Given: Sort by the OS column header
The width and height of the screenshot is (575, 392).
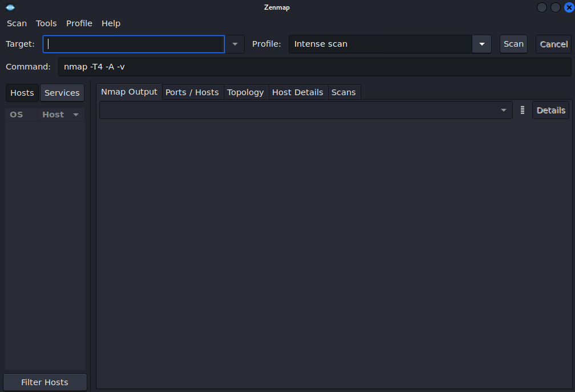Looking at the screenshot, I should tap(21, 115).
